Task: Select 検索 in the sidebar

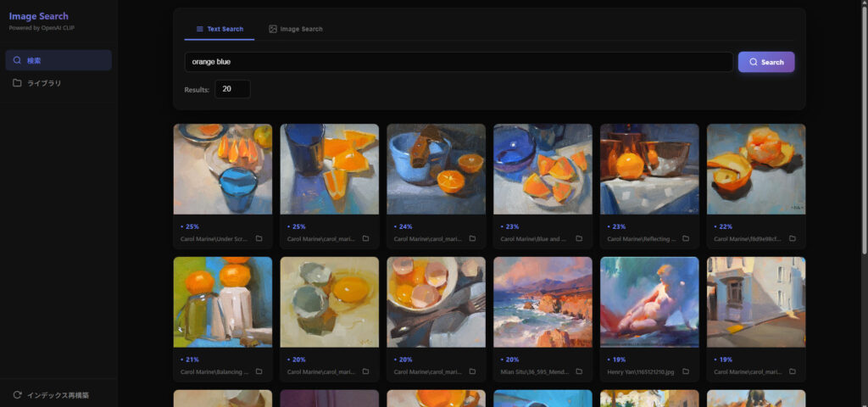Action: pyautogui.click(x=58, y=60)
